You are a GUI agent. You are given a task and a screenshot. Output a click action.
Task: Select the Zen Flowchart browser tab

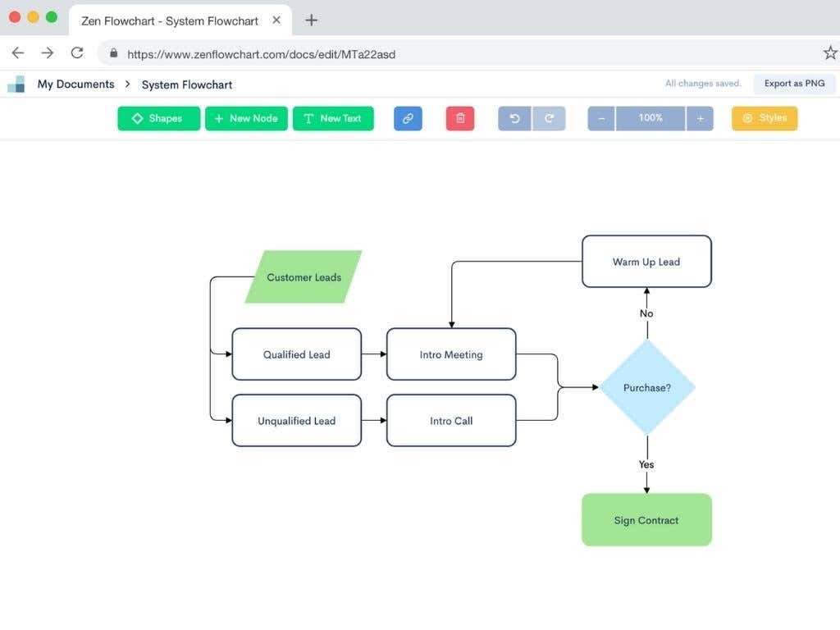(x=170, y=21)
